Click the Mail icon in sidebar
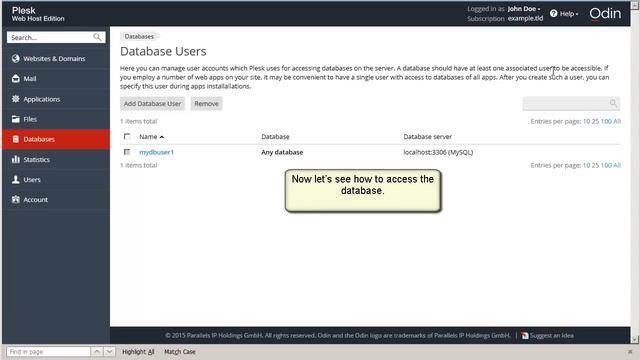 (16, 78)
